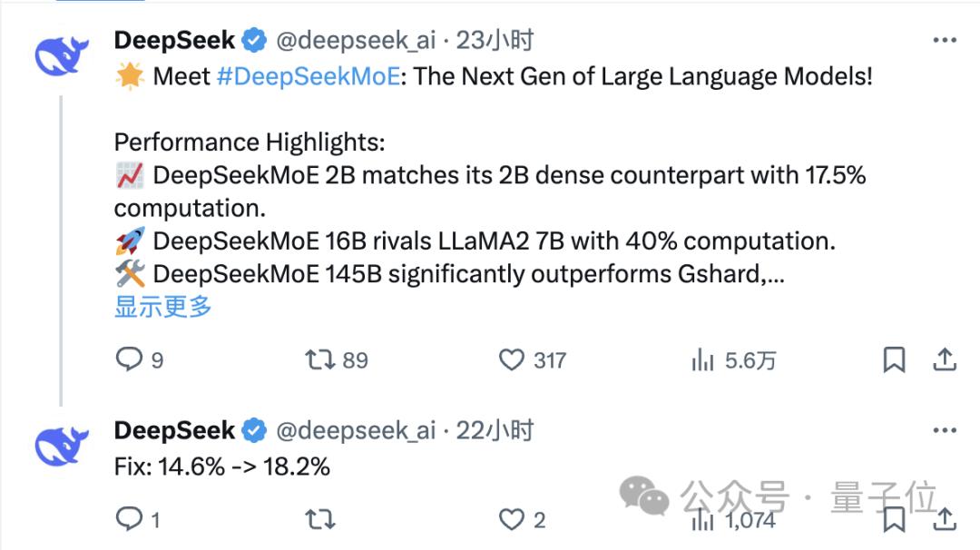Reply to the DeepSeekMoE announcement tweet
980x550 pixels.
coord(127,360)
